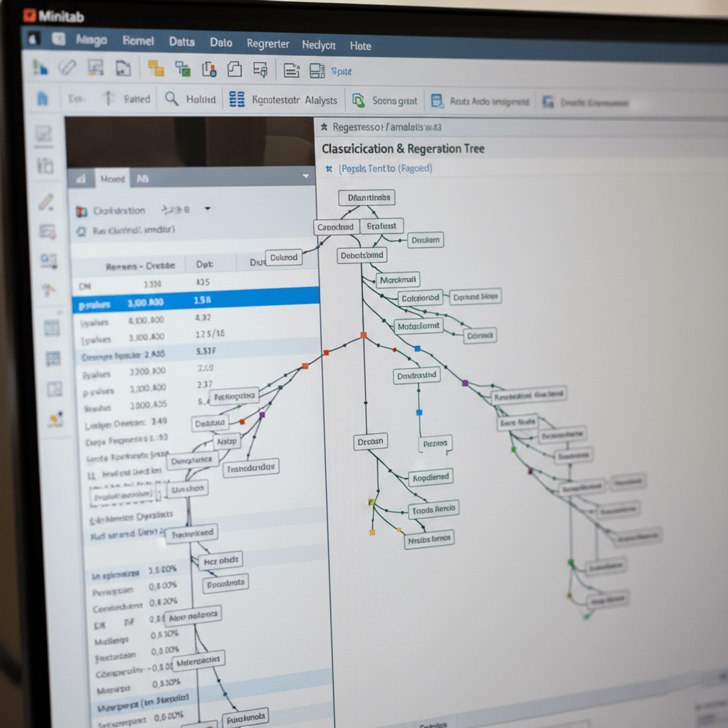This screenshot has height=728, width=728.
Task: Select the Dulcnod tree node
Action: [x=284, y=257]
